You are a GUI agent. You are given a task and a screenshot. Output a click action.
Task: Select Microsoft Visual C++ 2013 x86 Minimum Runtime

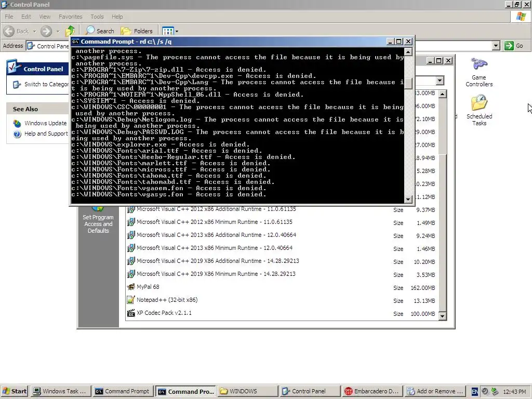(282, 248)
